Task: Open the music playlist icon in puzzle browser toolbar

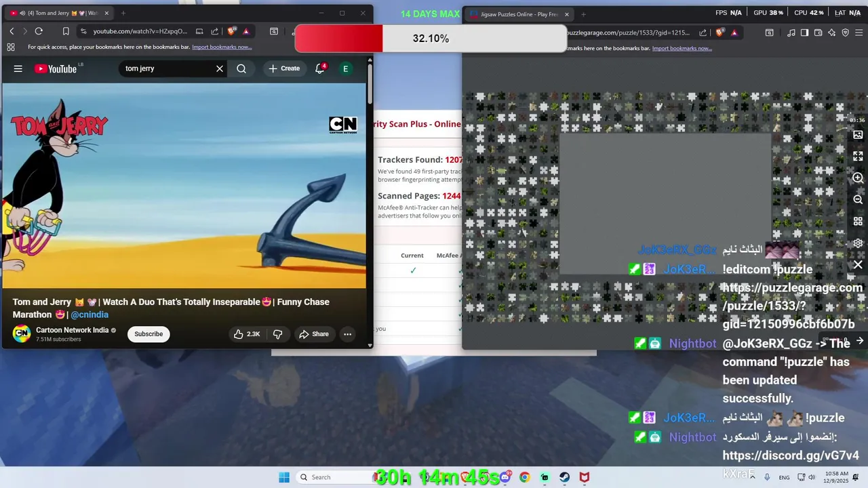Action: pos(791,33)
